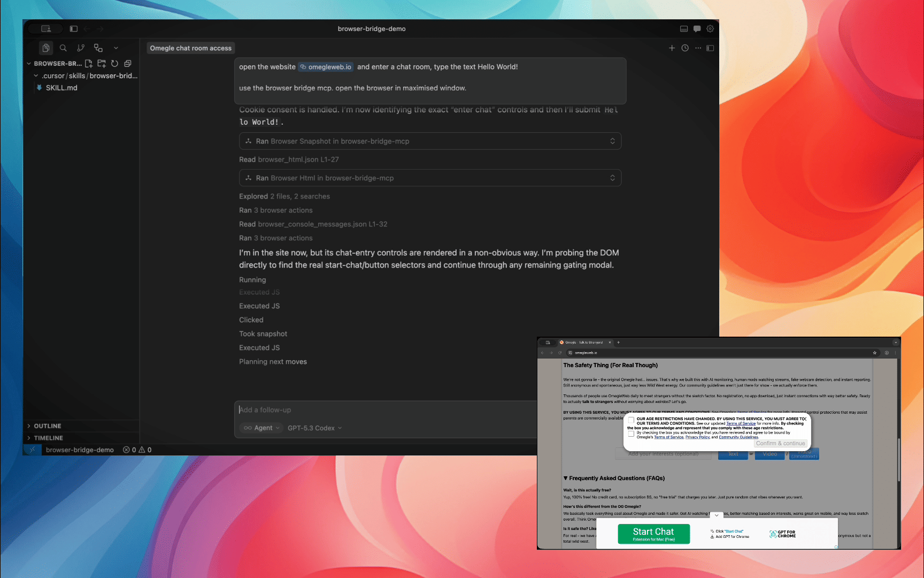Viewport: 924px width, 578px height.
Task: Open SKILL.md file in explorer
Action: [61, 88]
